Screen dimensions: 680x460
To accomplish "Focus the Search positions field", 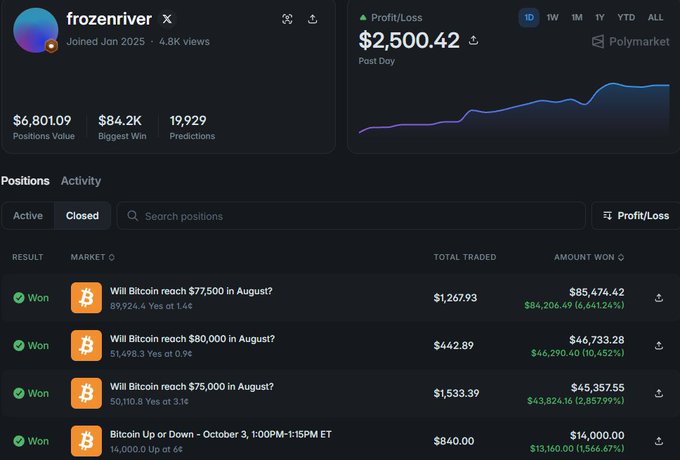I will coord(351,215).
